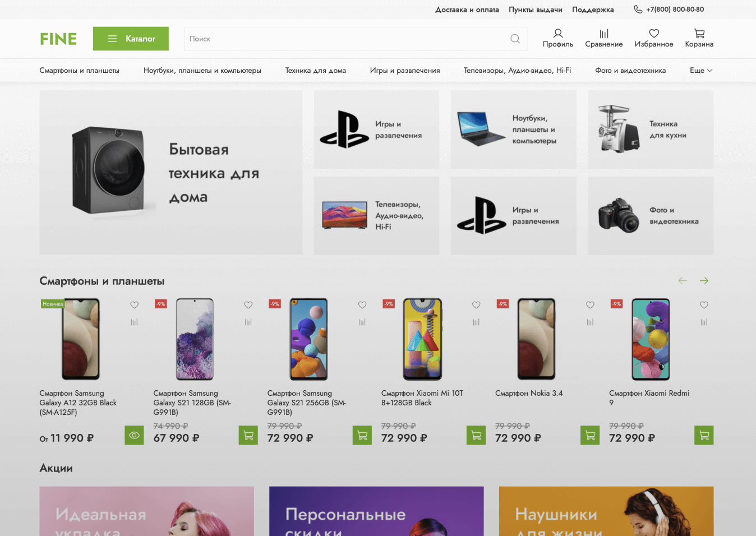Open Избранное heart icon in header

pos(653,34)
